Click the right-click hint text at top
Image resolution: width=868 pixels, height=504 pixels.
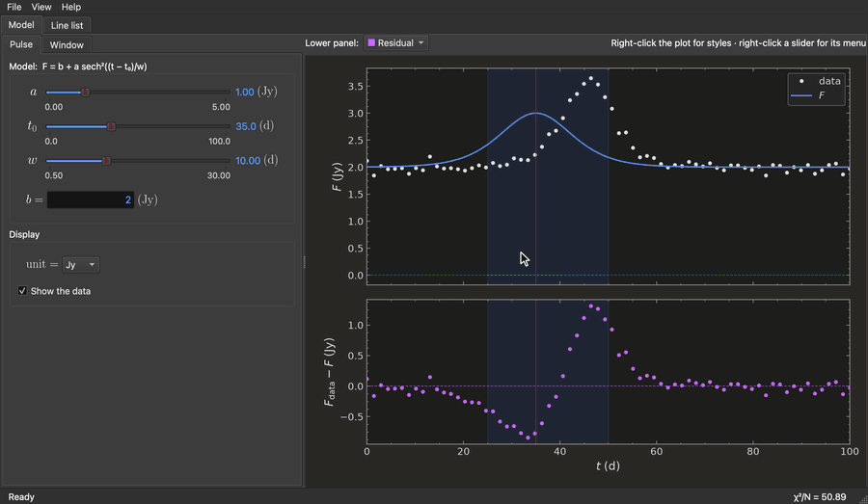(738, 43)
